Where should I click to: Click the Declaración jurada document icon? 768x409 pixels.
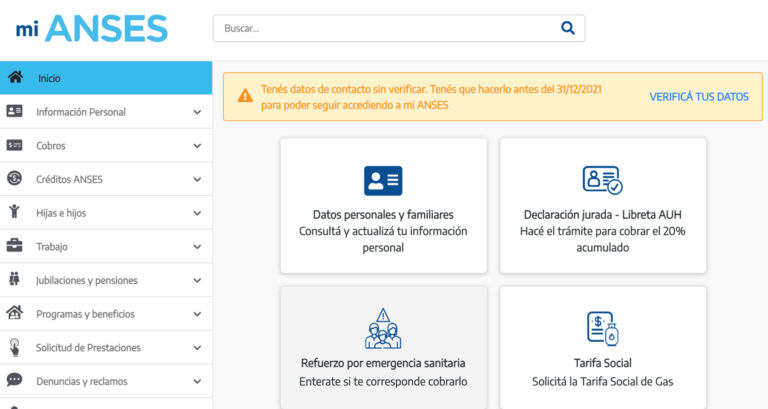602,180
